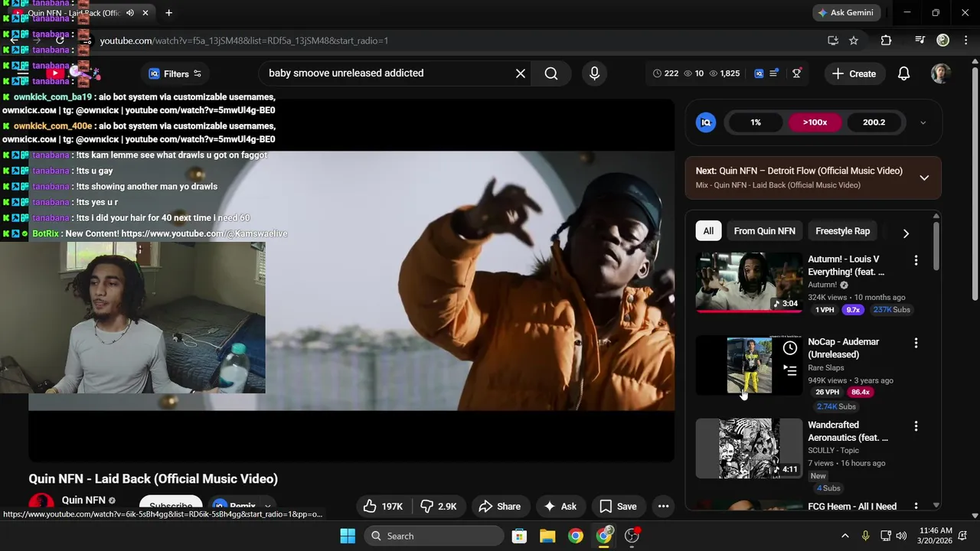Open the taskbar clock showing 11:46 AM
Screen dimensions: 980x551
tap(936, 536)
